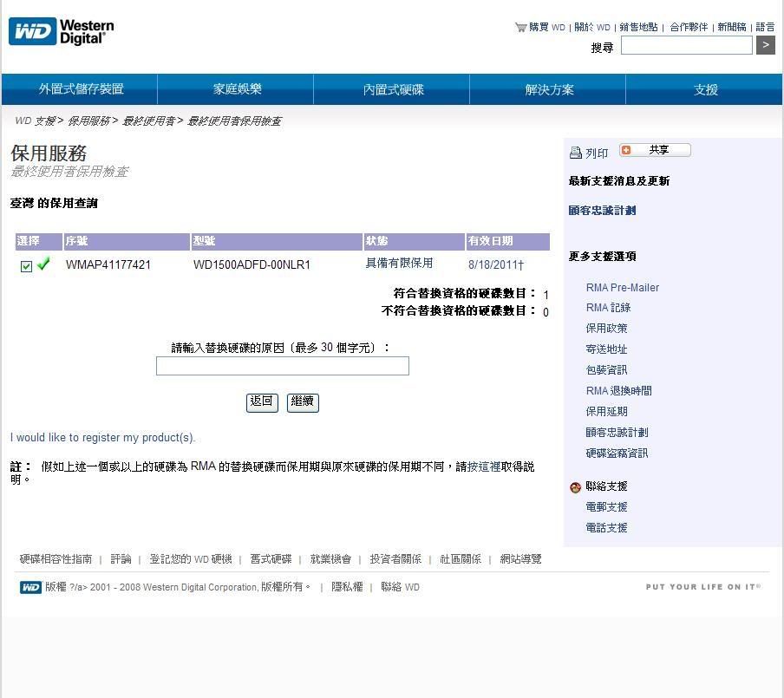Image resolution: width=784 pixels, height=698 pixels.
Task: Open 寄送地址 link
Action: click(606, 349)
